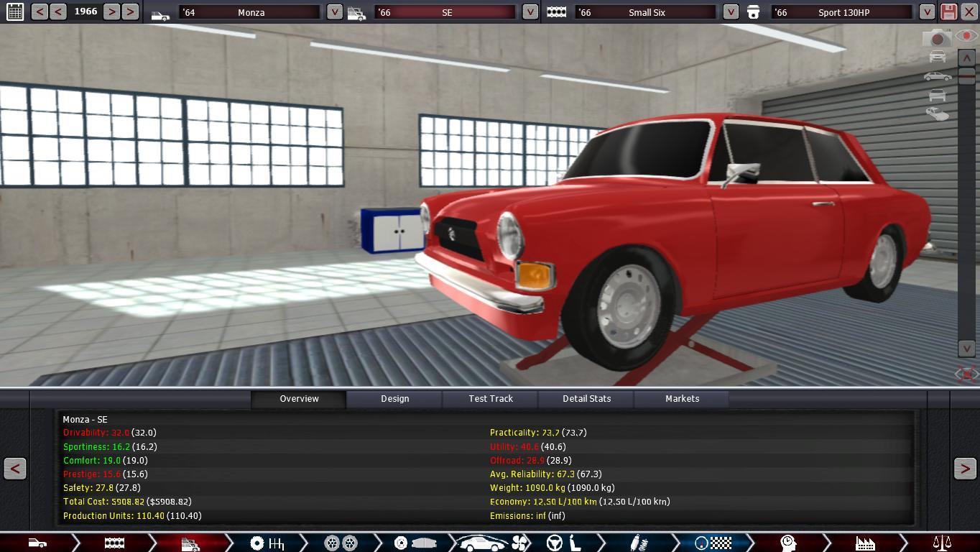Expand the SE trim dropdown

530,12
